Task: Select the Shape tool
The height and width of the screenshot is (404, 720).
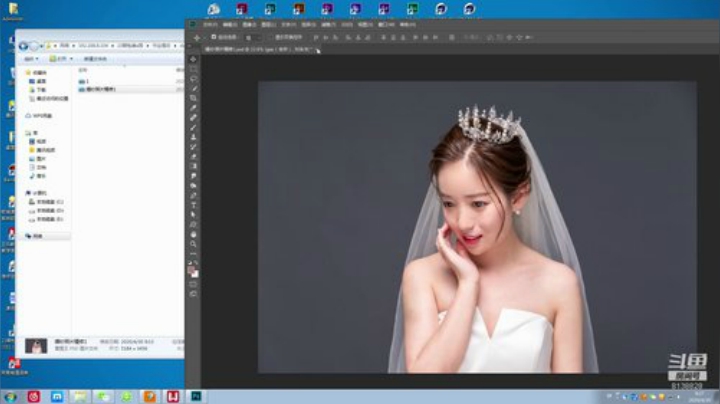Action: click(193, 224)
